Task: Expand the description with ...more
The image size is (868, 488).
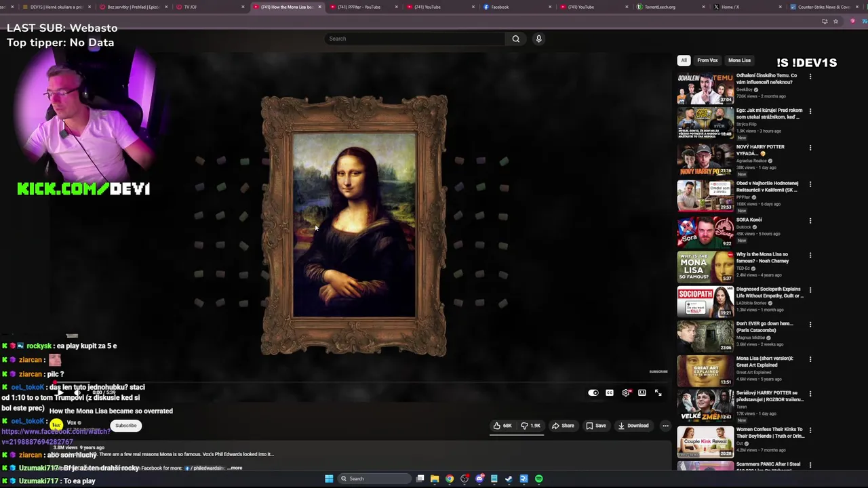Action: click(x=235, y=468)
